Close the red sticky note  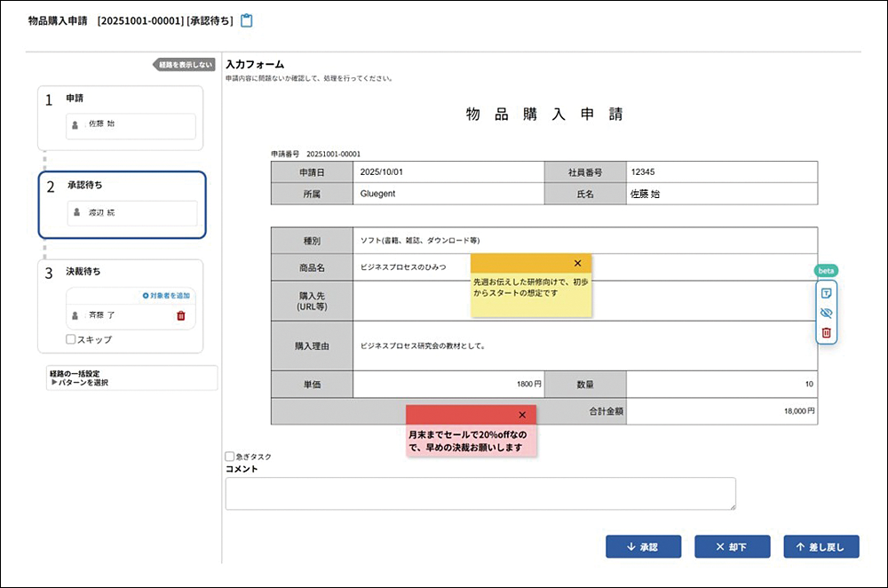point(521,415)
